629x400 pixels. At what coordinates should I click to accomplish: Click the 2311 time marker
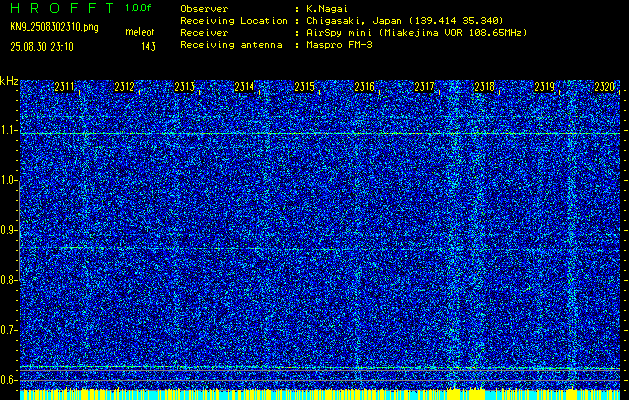pyautogui.click(x=64, y=87)
